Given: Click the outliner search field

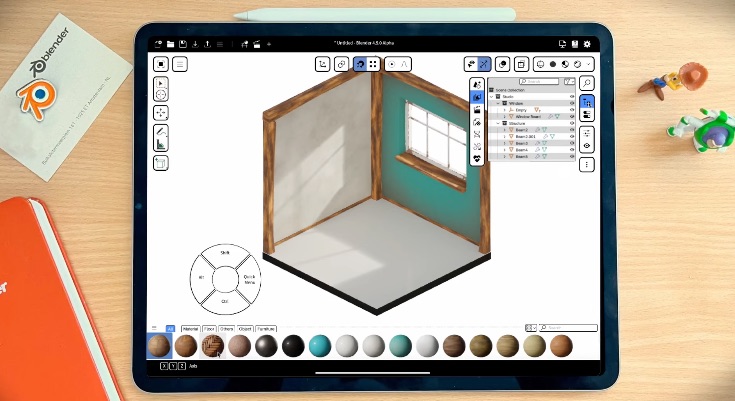Looking at the screenshot, I should pyautogui.click(x=539, y=82).
